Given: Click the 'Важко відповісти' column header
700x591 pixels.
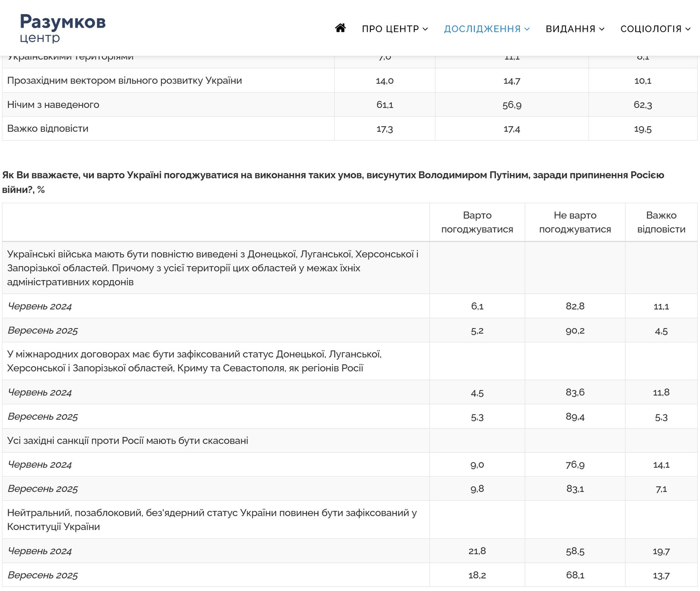Looking at the screenshot, I should point(661,222).
